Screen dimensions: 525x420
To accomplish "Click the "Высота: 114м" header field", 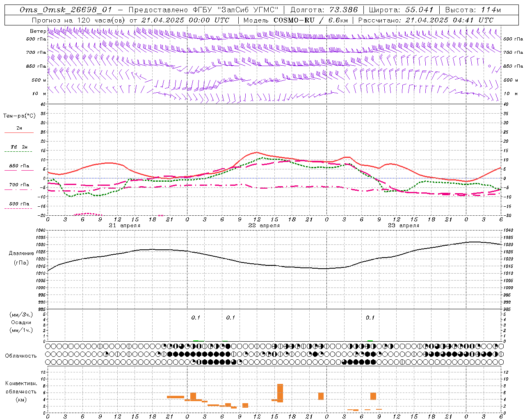I will [x=473, y=10].
